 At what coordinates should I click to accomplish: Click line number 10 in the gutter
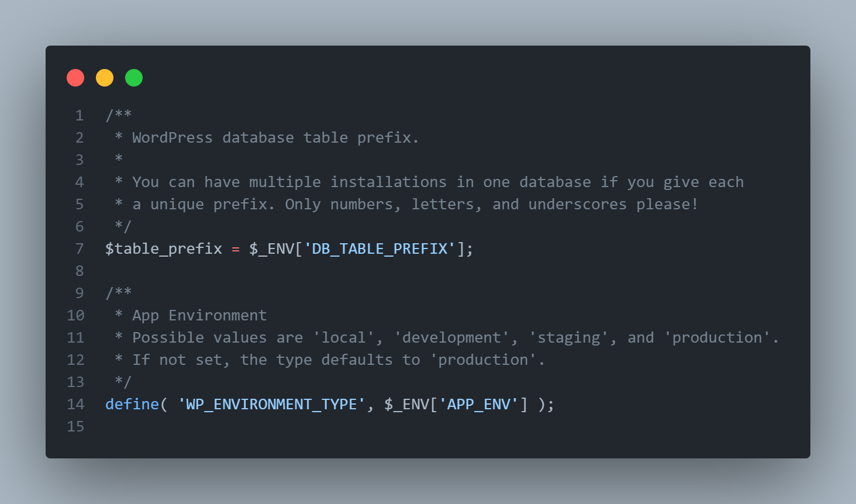pos(75,316)
